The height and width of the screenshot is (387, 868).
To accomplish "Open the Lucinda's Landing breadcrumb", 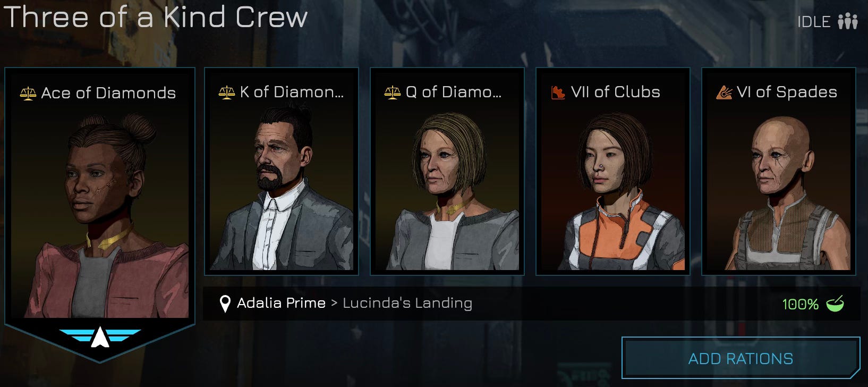I will tap(407, 303).
